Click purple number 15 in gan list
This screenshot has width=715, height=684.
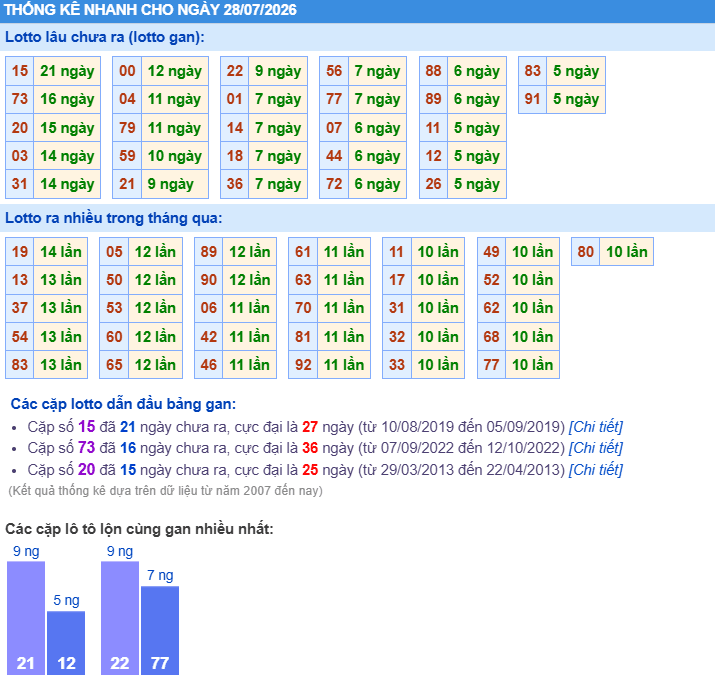[86, 427]
